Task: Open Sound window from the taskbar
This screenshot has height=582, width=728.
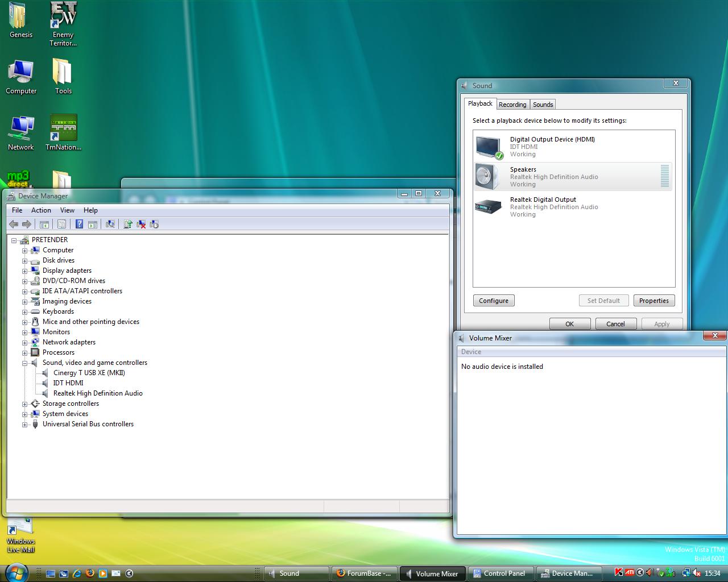Action: 296,573
